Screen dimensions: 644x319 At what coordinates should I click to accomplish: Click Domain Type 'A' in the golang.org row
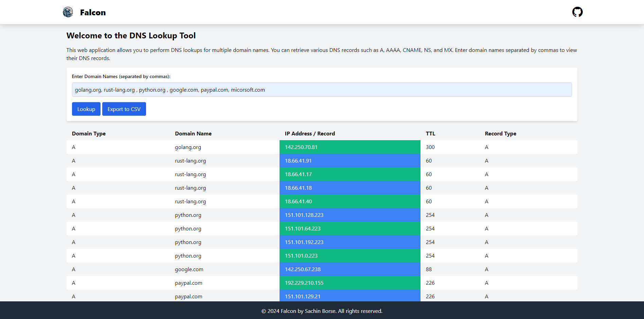pyautogui.click(x=74, y=147)
